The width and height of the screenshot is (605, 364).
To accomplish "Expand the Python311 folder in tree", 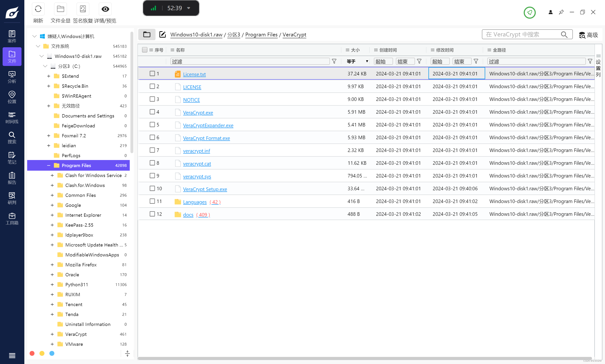I will click(52, 285).
